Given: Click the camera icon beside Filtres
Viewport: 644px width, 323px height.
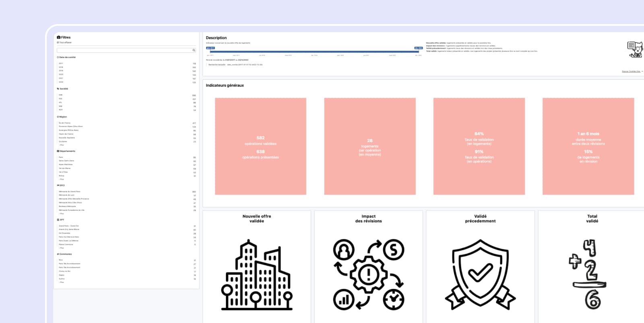Looking at the screenshot, I should tap(59, 37).
